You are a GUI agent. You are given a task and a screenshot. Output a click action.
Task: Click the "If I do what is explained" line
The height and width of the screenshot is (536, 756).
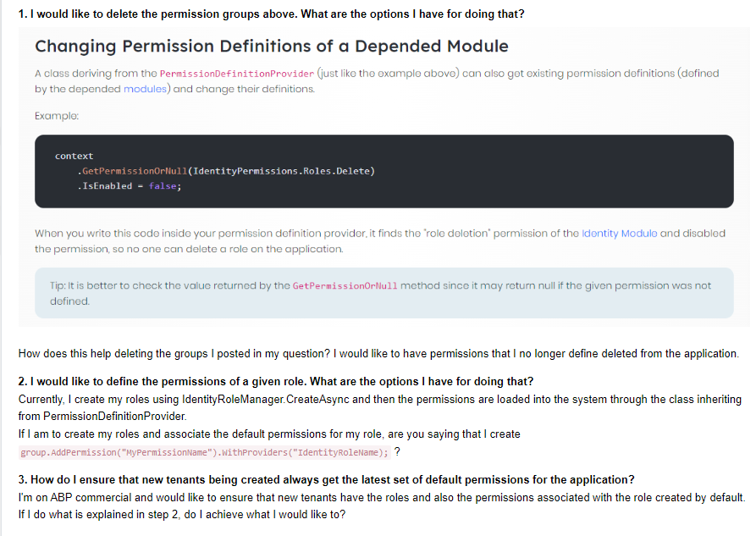click(x=181, y=515)
